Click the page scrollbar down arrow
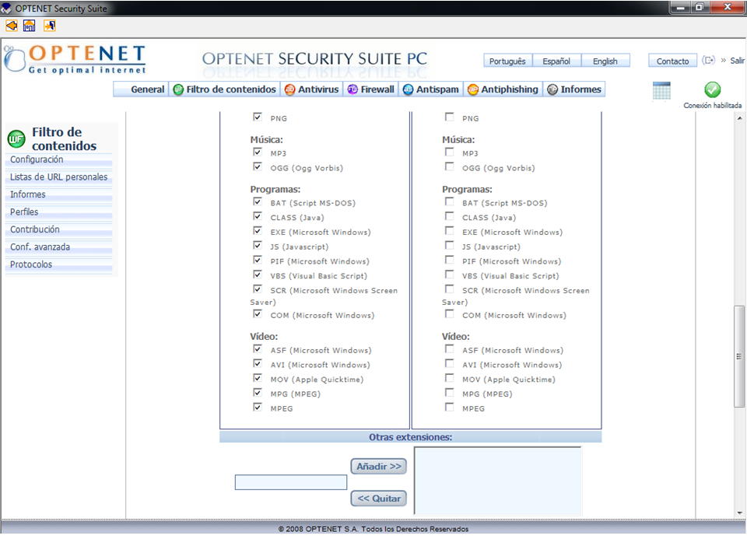747x560 pixels. (739, 513)
